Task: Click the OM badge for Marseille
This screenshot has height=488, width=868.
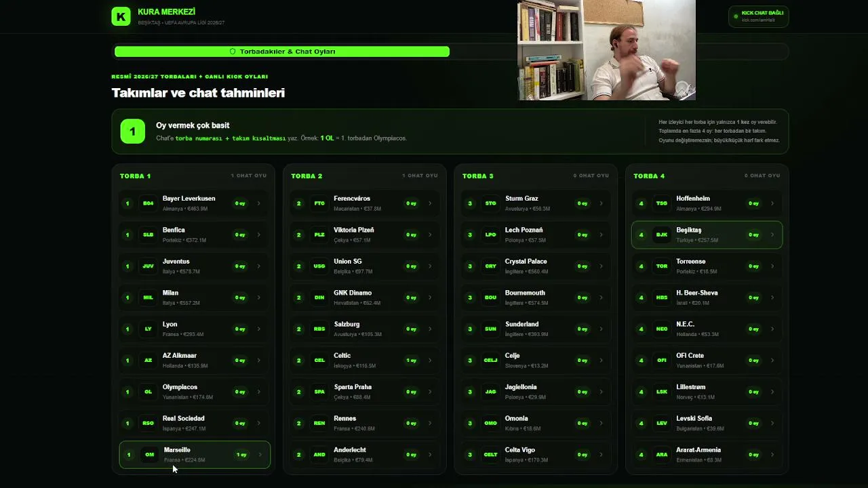Action: coord(149,455)
